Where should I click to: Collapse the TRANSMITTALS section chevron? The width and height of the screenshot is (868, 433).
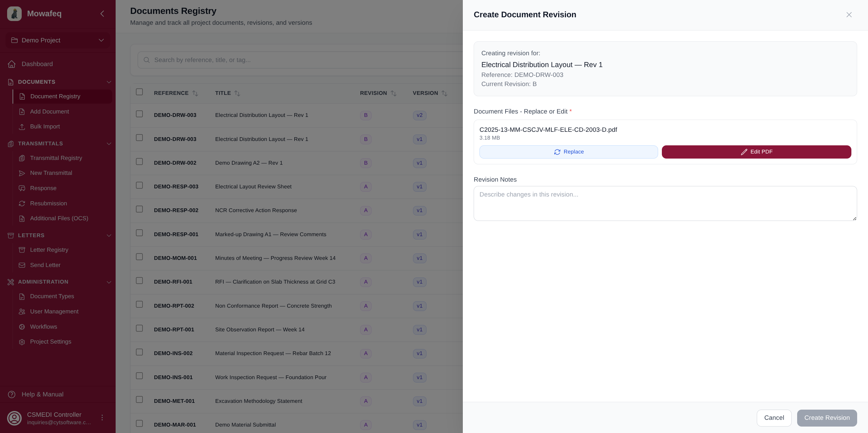109,144
